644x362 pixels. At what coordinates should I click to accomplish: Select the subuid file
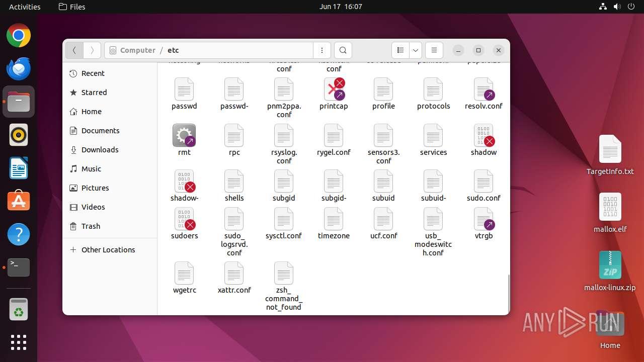[x=383, y=181]
